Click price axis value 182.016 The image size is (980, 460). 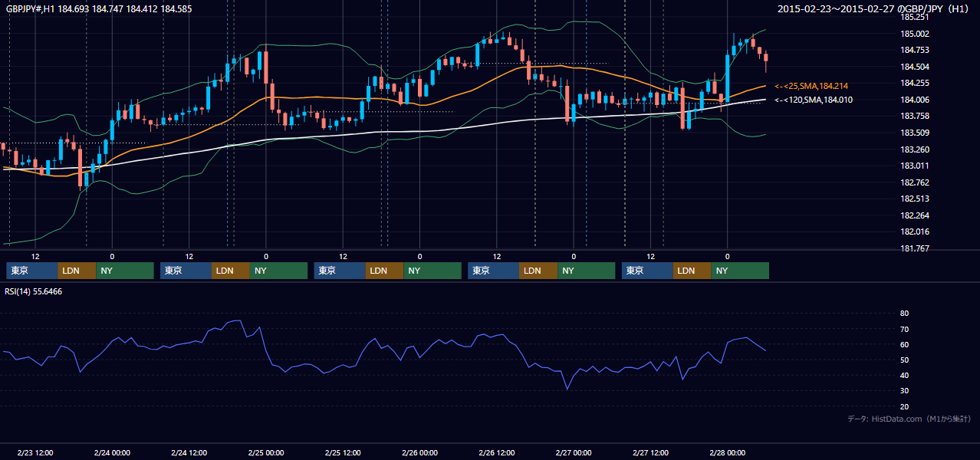coord(915,232)
